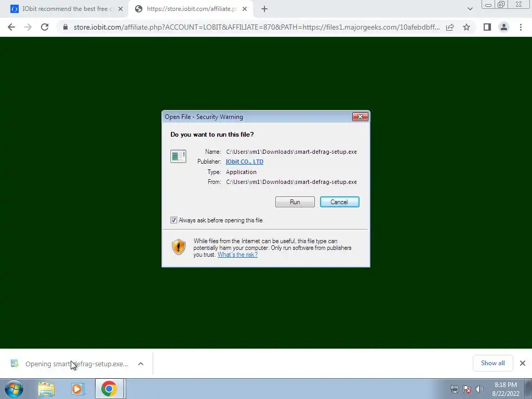Click the Show desktop strip after the clock
The width and height of the screenshot is (532, 399).
(x=528, y=389)
